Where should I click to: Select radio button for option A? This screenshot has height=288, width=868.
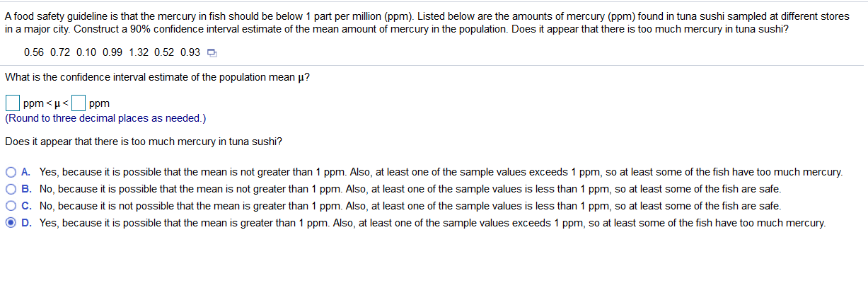coord(12,172)
